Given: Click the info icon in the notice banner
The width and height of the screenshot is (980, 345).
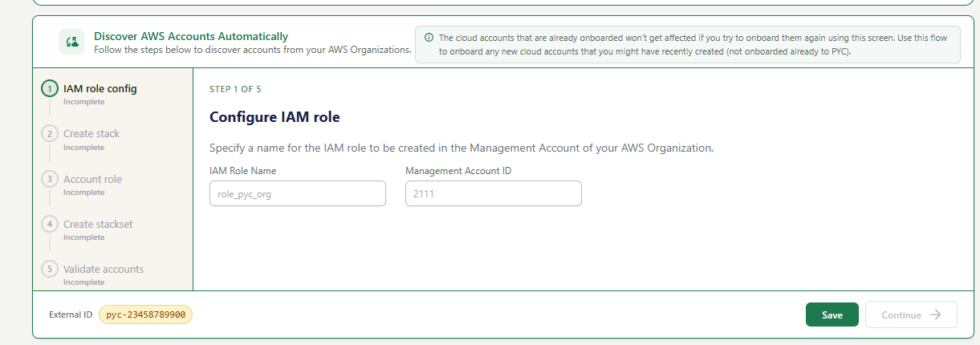Looking at the screenshot, I should [429, 38].
